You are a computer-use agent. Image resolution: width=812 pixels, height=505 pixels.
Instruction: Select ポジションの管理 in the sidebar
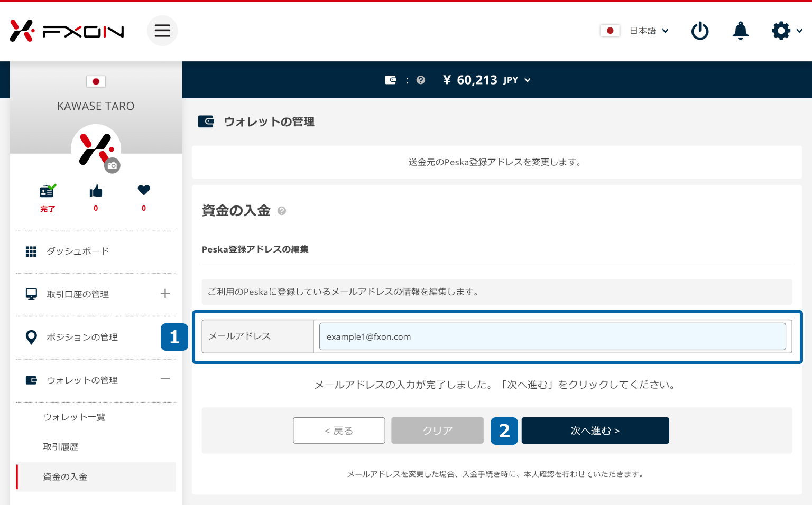[82, 337]
